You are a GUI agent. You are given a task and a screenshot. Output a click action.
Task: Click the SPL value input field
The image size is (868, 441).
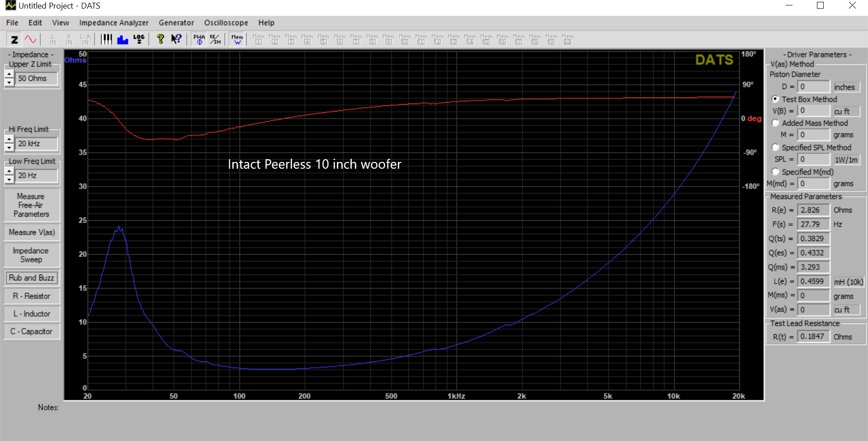click(x=813, y=159)
